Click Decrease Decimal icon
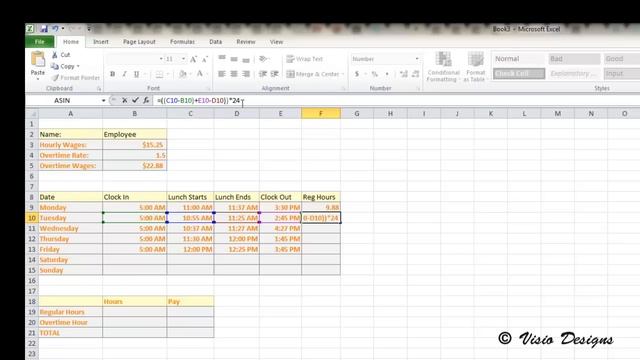This screenshot has width=640, height=360. coord(416,74)
